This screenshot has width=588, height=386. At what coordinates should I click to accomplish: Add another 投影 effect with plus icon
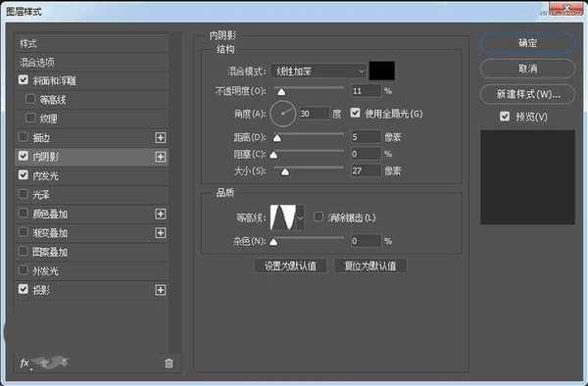[161, 290]
